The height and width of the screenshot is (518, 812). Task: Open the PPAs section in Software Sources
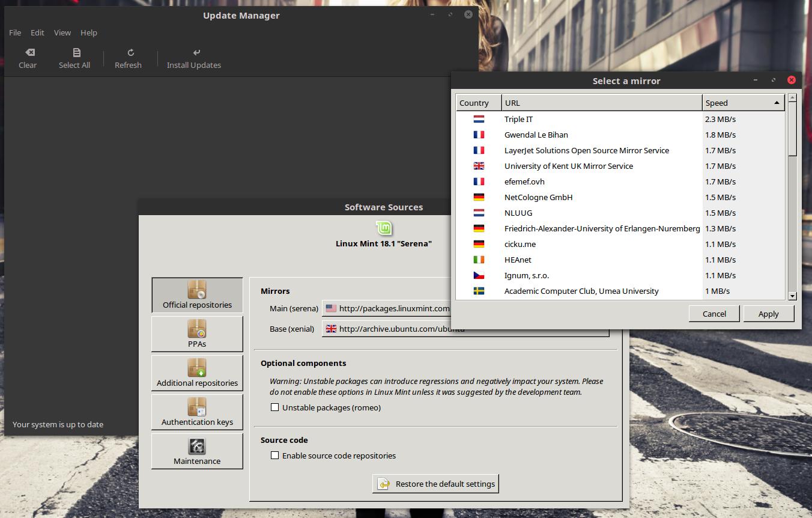[x=197, y=334]
